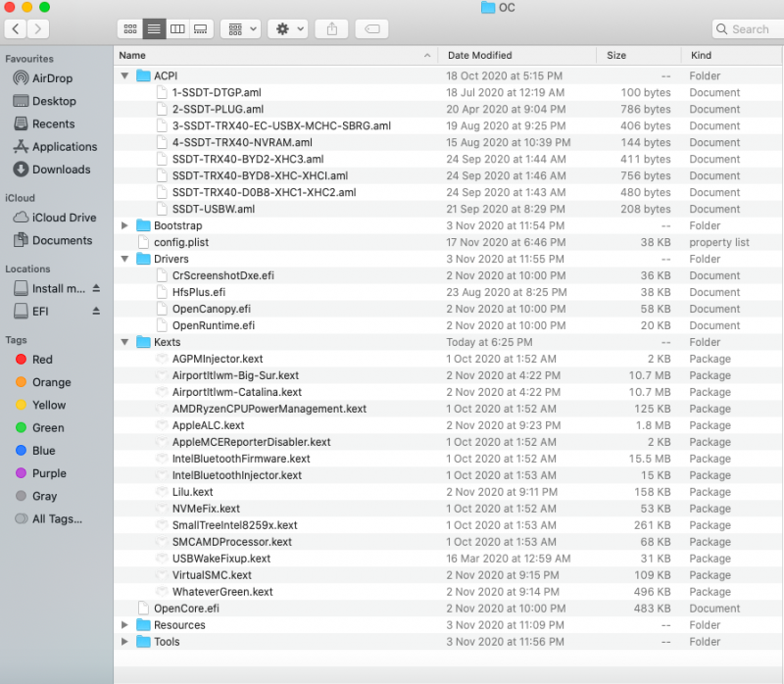Screen dimensions: 784x684
Task: Switch to column view in the toolbar
Action: click(x=177, y=28)
